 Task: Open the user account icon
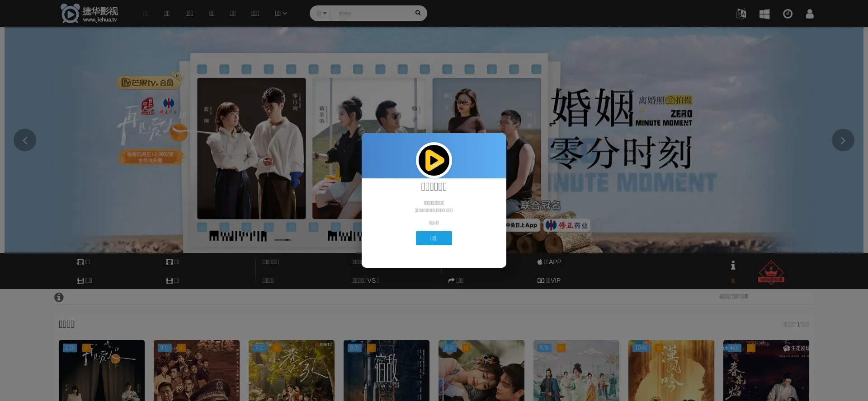tap(810, 14)
